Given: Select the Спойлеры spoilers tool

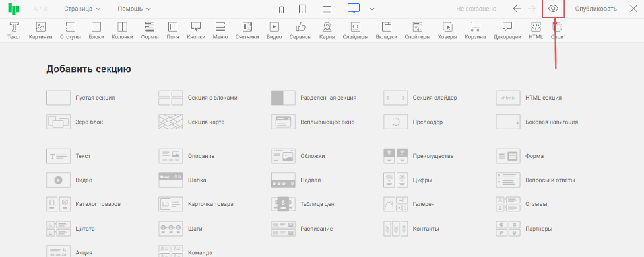Looking at the screenshot, I should (417, 31).
